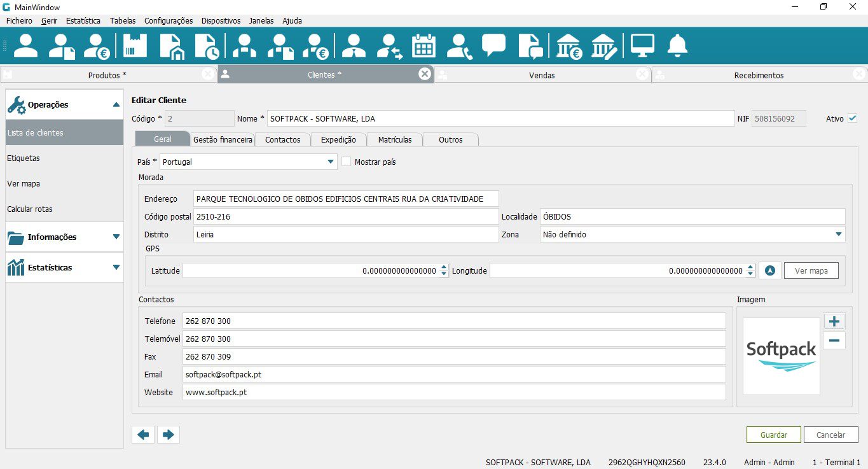868x469 pixels.
Task: Switch to the Contactos tab
Action: (x=282, y=139)
